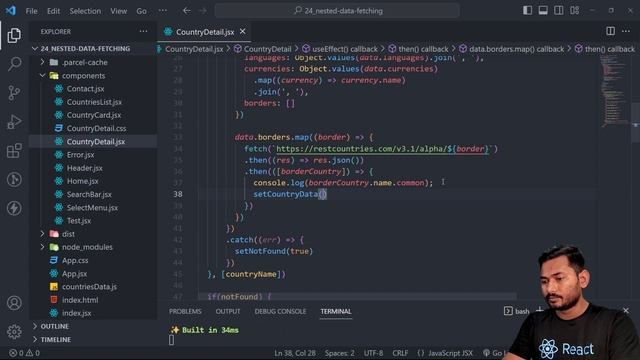This screenshot has width=640, height=360.
Task: Open countriesData.js file
Action: (x=89, y=287)
